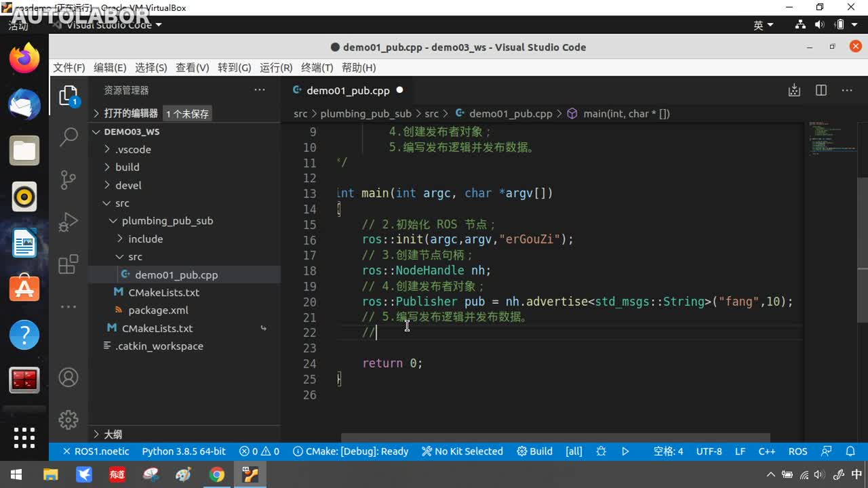868x488 pixels.
Task: Open Files manager from the dock
Action: 24,150
